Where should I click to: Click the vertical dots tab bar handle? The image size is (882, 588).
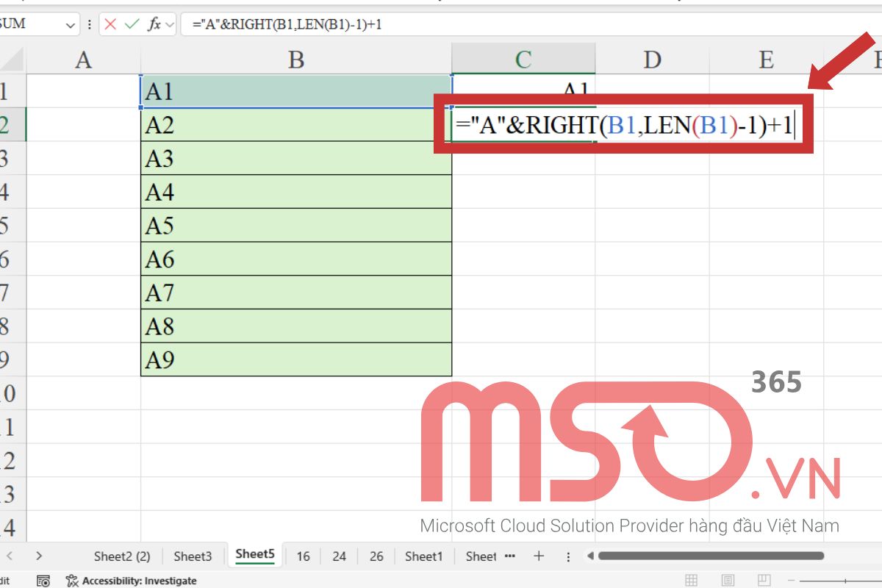(x=568, y=556)
